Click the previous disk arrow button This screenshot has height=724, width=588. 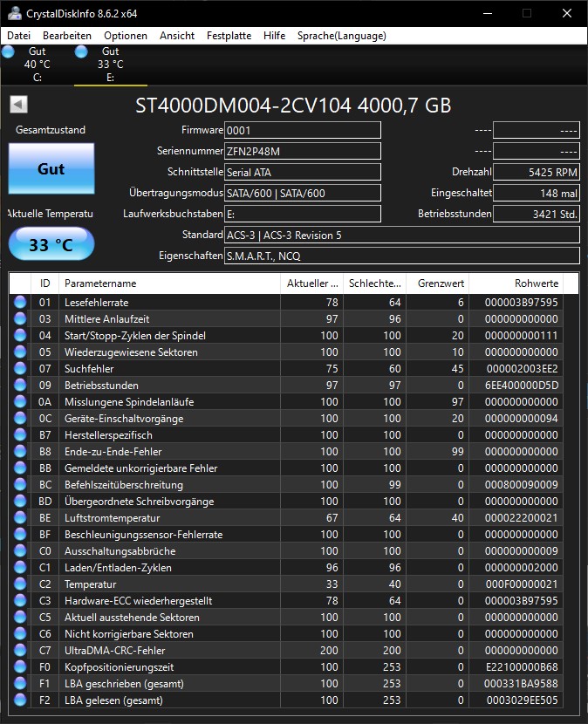tap(19, 105)
